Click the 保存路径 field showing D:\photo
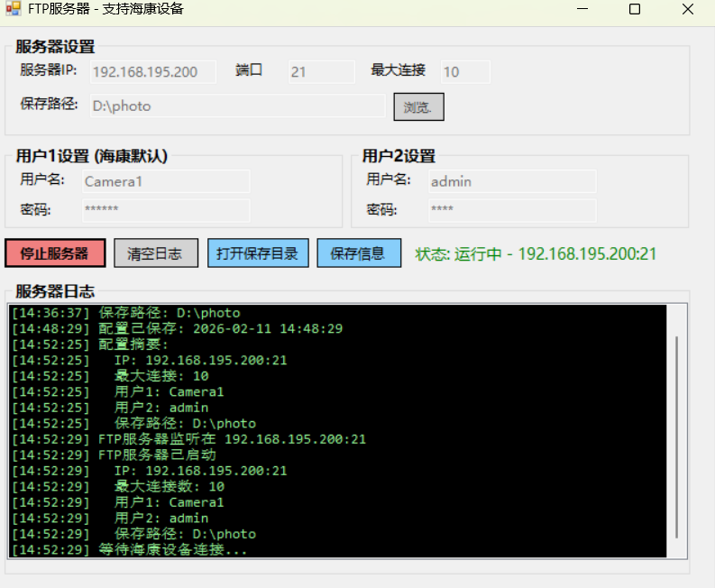 236,106
